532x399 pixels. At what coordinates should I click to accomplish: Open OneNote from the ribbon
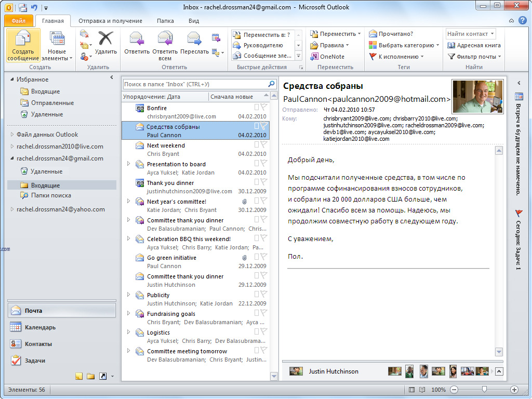[x=327, y=57]
